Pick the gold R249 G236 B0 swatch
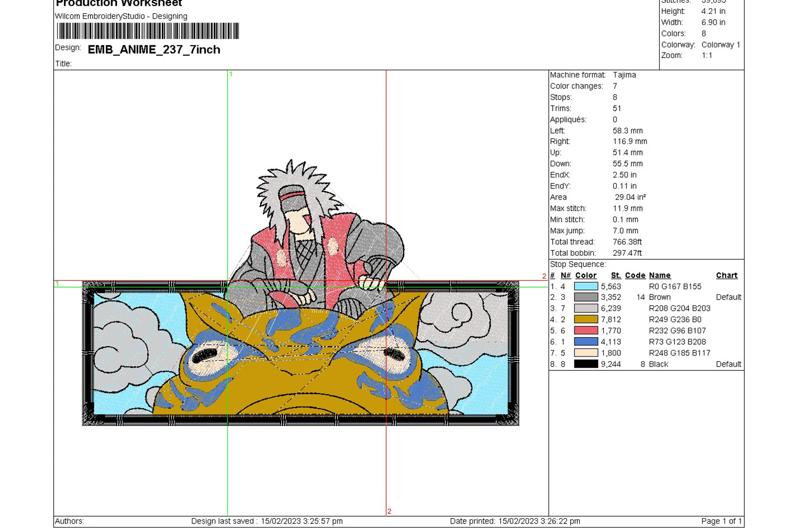Screen dimensions: 799x532 [x=586, y=320]
